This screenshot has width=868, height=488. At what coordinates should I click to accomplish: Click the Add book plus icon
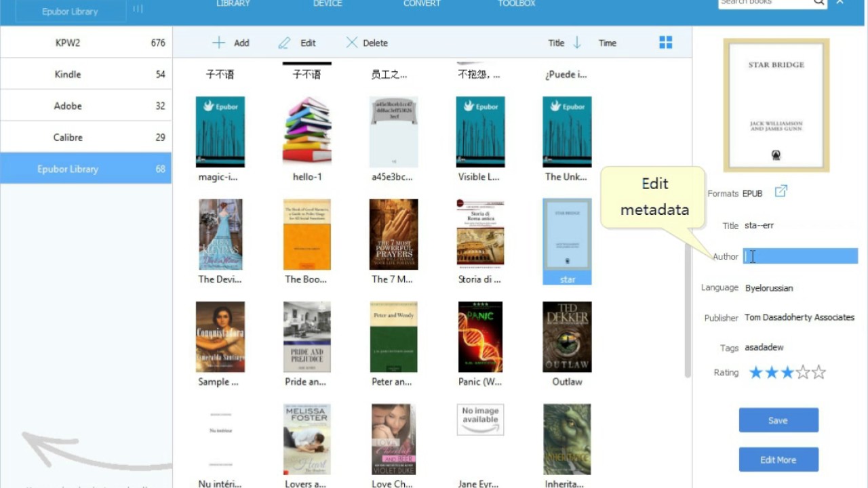click(x=218, y=43)
